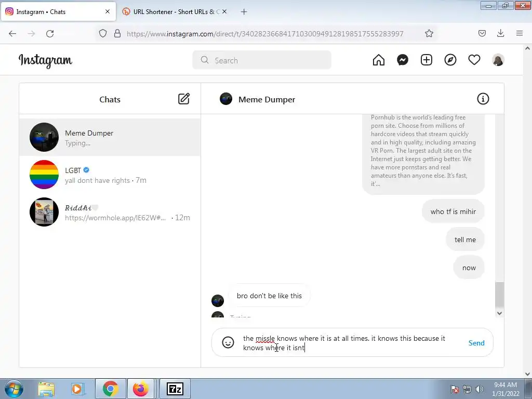532x399 pixels.
Task: Open the Riddhi chat conversation
Action: click(x=110, y=212)
